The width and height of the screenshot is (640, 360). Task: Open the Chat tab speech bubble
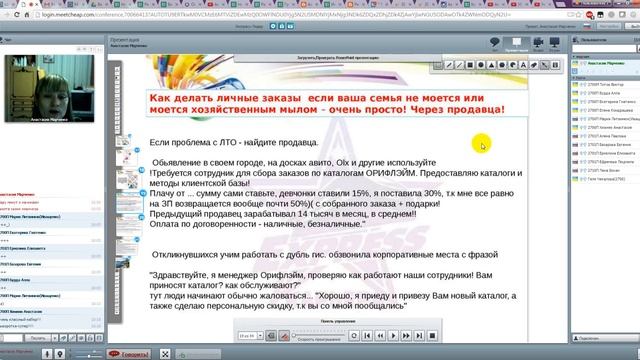pos(495,44)
